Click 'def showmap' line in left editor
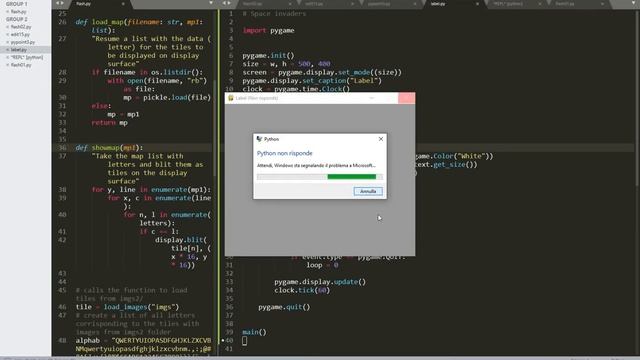This screenshot has height=360, width=640. [109, 148]
